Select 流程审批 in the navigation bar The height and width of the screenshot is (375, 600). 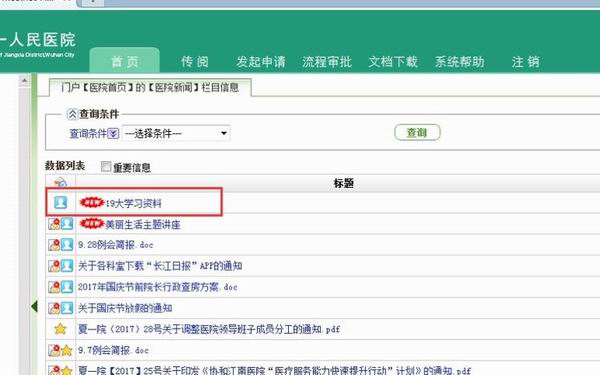327,62
